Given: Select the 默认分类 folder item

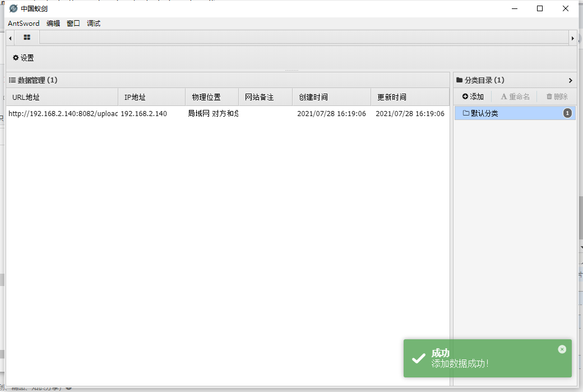Looking at the screenshot, I should pyautogui.click(x=515, y=113).
